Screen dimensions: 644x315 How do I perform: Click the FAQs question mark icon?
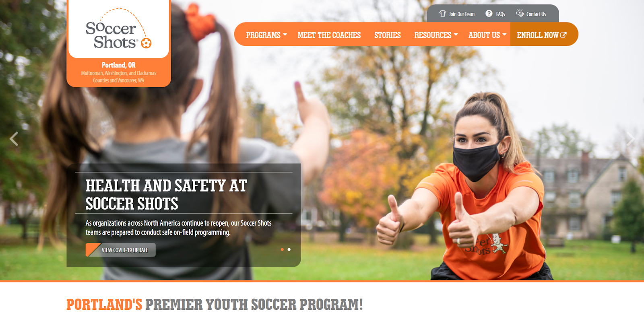coord(489,13)
